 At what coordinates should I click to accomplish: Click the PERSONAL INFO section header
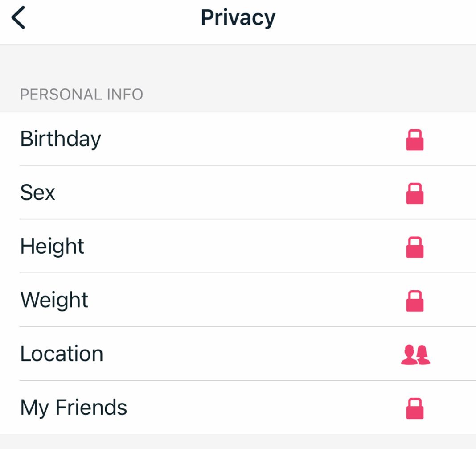coord(82,94)
